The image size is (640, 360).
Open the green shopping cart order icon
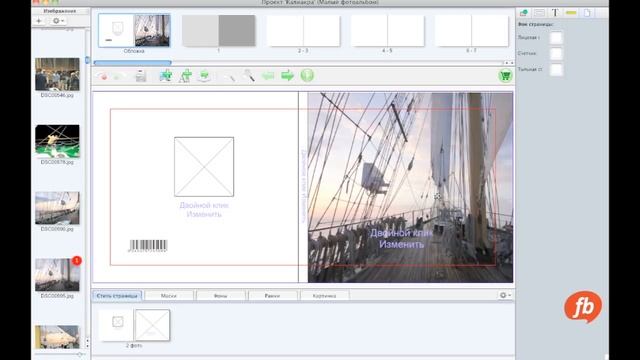click(505, 76)
